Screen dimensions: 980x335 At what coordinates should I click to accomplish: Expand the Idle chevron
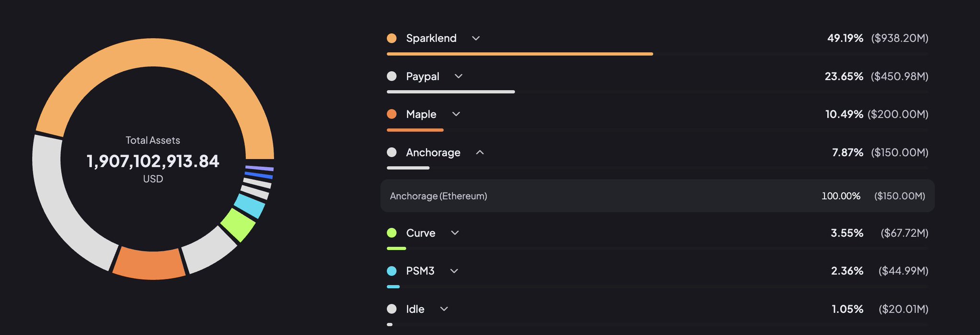444,309
